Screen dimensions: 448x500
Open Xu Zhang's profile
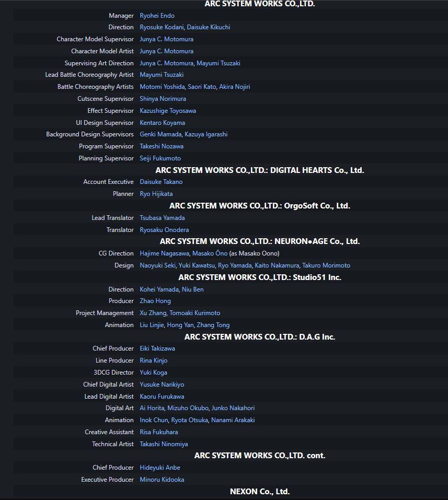[x=153, y=313]
